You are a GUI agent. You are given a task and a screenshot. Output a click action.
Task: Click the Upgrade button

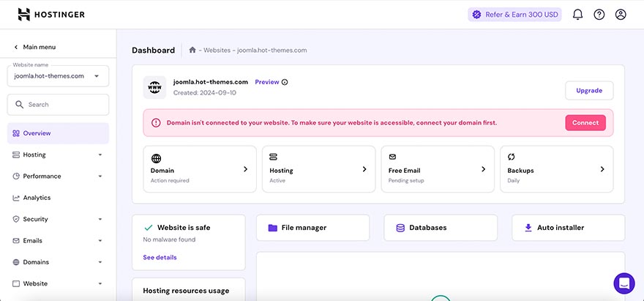589,91
